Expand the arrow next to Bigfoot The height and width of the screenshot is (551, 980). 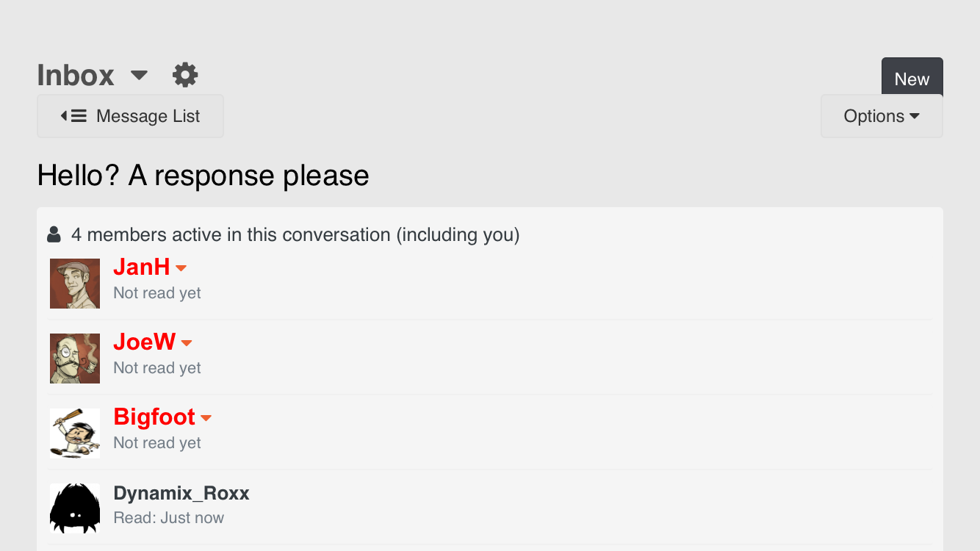click(x=206, y=418)
